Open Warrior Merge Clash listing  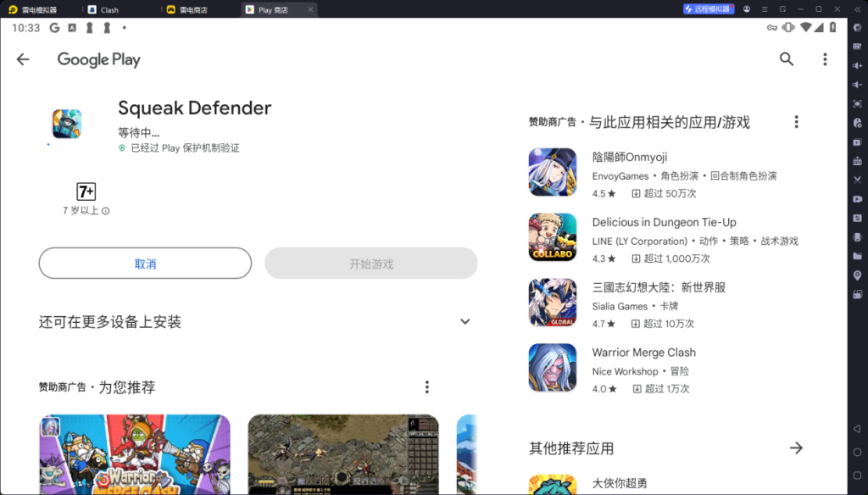[x=666, y=368]
